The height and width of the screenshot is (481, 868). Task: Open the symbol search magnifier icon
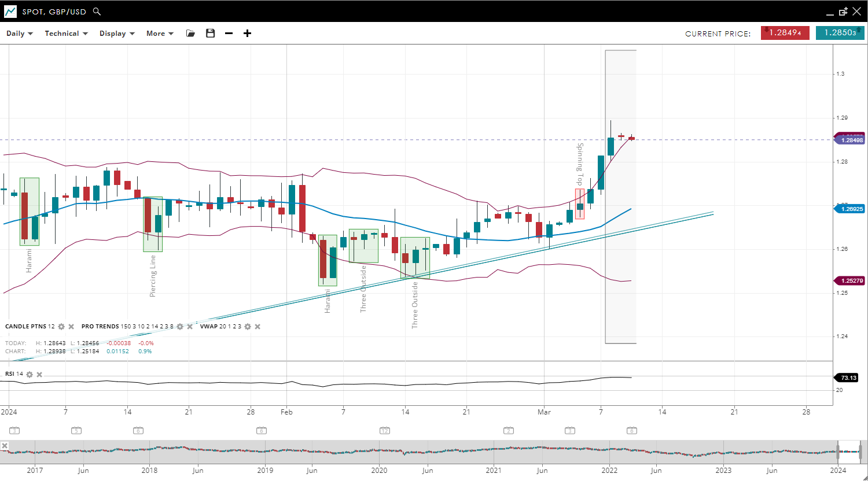pos(97,12)
